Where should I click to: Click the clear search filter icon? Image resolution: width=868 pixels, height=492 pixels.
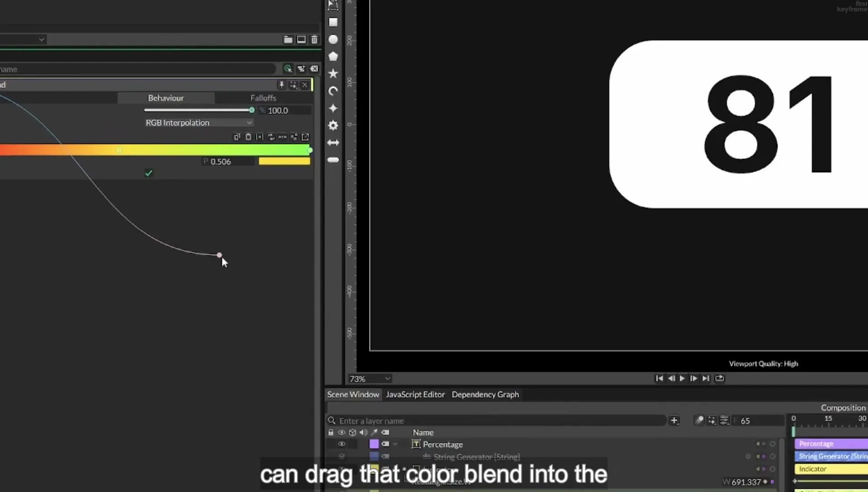[x=314, y=69]
